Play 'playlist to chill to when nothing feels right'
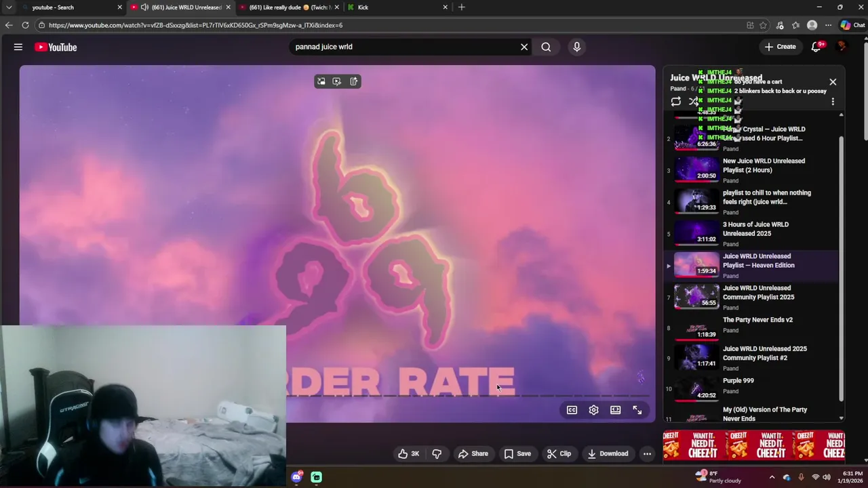This screenshot has height=488, width=868. point(751,202)
